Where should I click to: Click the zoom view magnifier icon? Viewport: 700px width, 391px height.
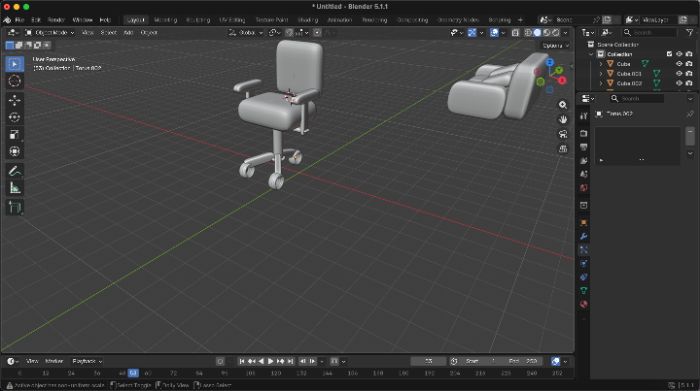click(x=563, y=104)
